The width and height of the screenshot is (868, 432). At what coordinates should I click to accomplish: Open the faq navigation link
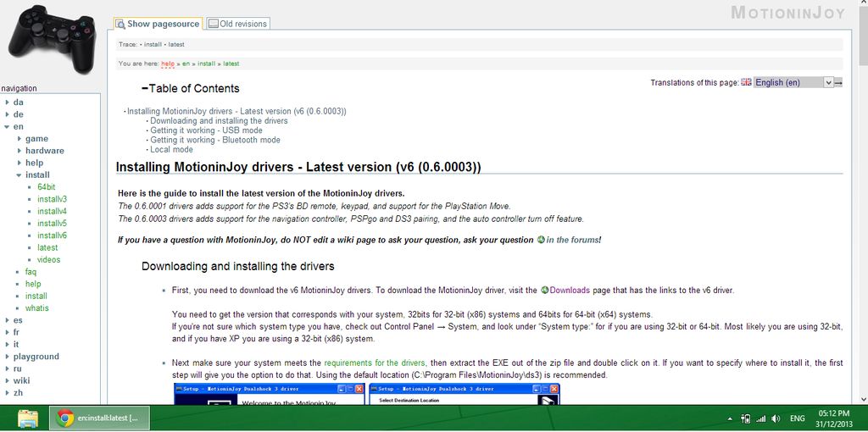pos(31,272)
